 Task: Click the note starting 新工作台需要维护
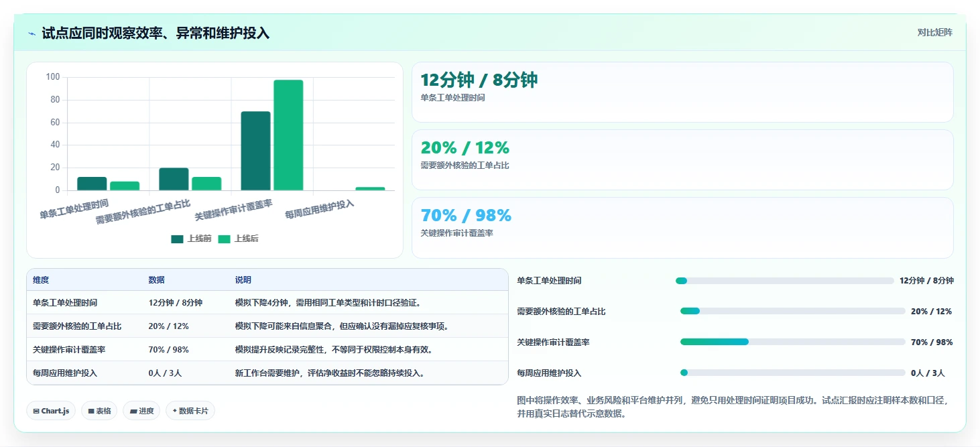tap(330, 373)
